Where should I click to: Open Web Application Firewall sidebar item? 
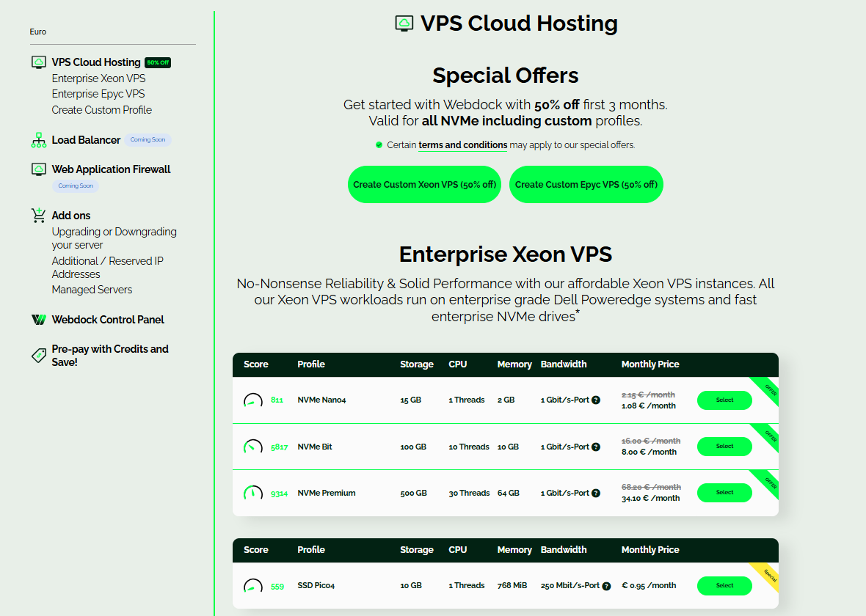pyautogui.click(x=111, y=169)
